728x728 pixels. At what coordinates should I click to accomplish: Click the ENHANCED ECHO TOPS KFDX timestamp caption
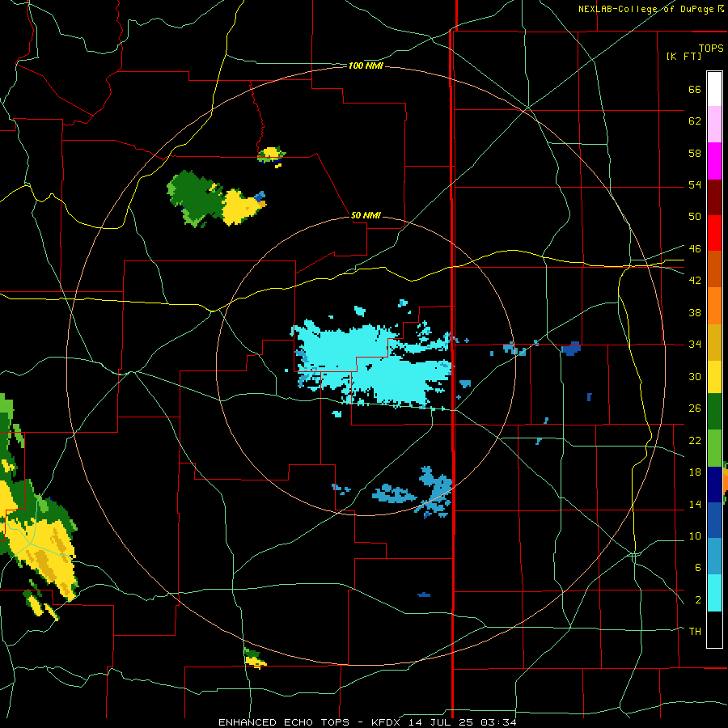(367, 722)
